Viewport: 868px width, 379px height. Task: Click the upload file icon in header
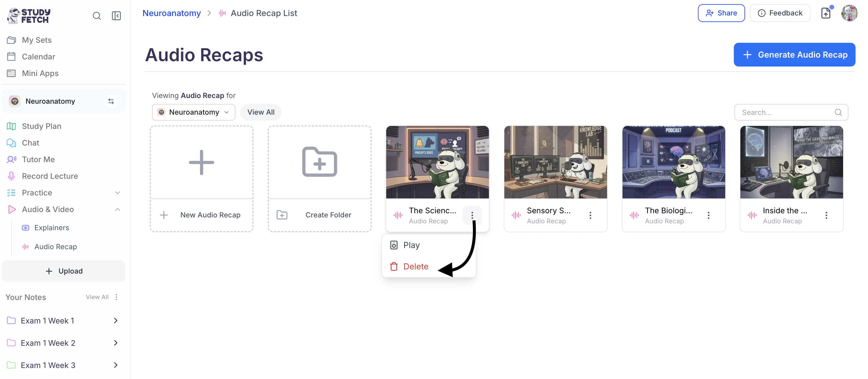(x=826, y=13)
